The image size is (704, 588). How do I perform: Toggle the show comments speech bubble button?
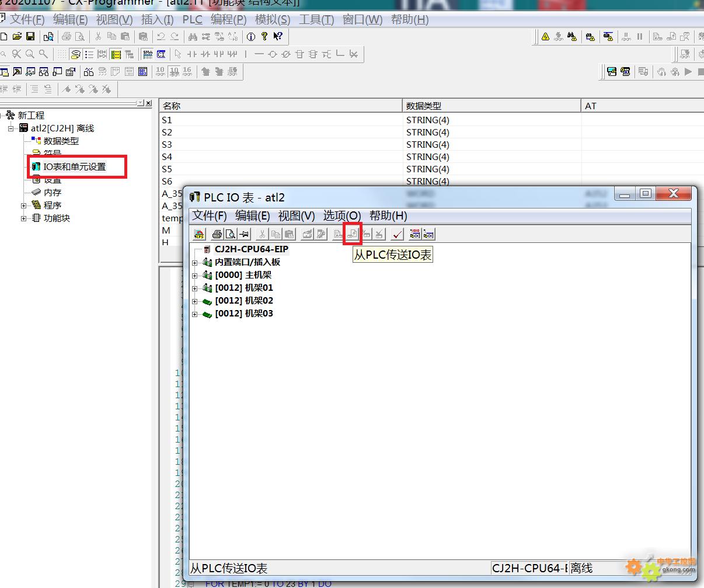pos(75,54)
